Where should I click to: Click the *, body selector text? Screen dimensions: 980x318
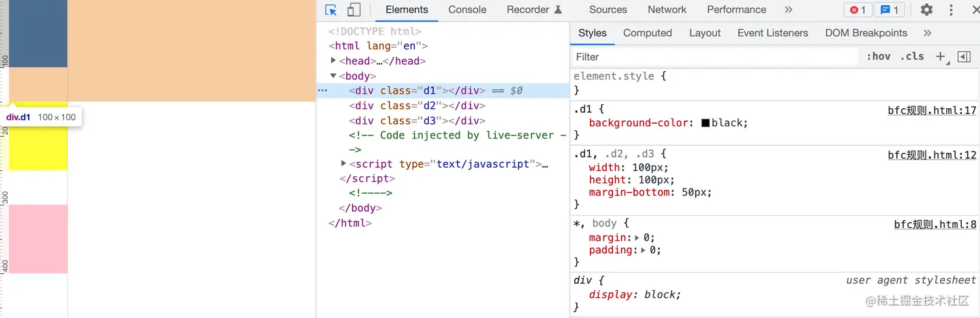point(594,223)
